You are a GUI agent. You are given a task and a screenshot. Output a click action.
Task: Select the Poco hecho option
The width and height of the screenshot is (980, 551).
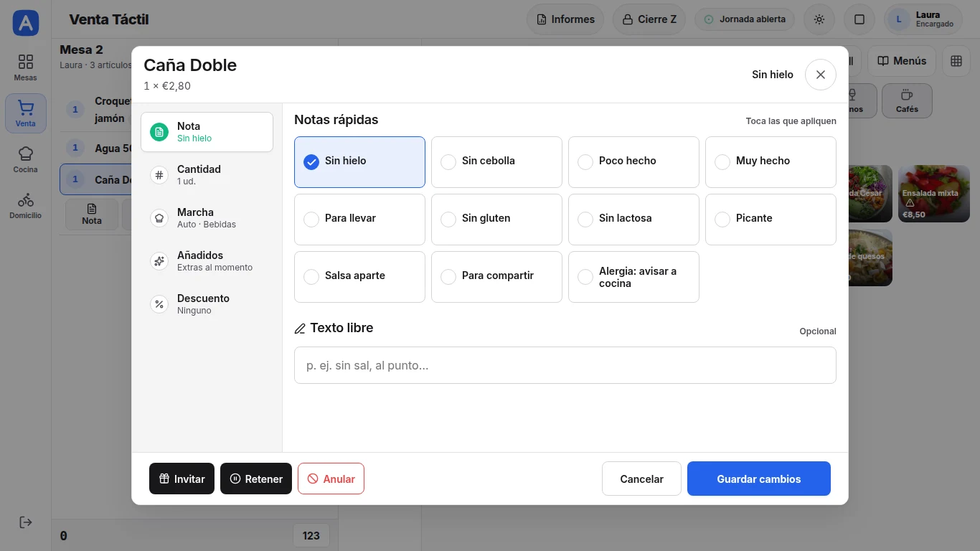click(x=633, y=162)
